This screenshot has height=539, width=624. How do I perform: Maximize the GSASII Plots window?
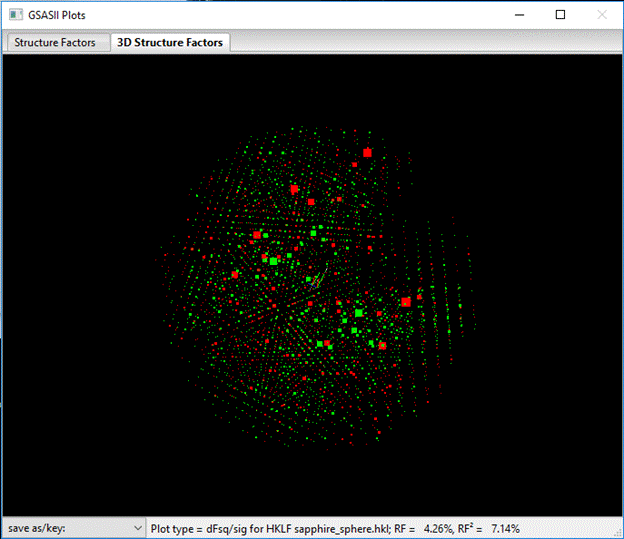(560, 14)
